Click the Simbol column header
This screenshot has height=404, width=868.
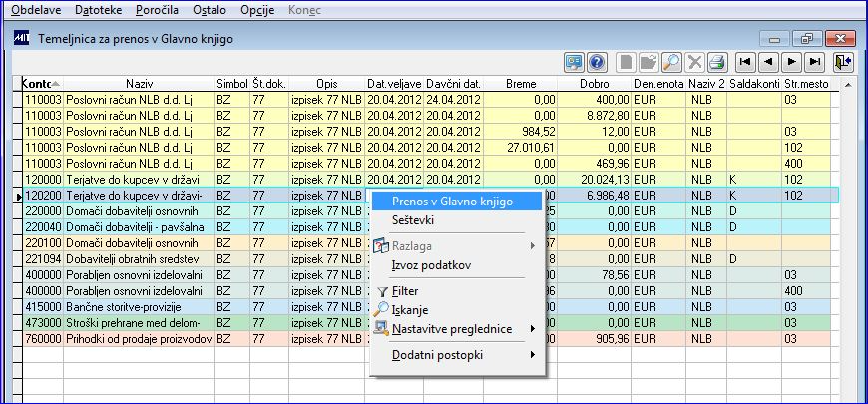231,84
